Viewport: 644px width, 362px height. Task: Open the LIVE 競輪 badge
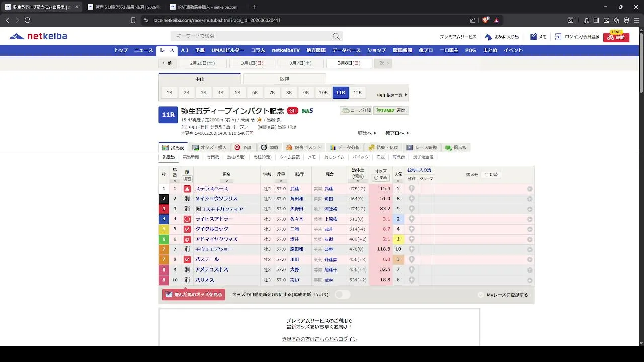pyautogui.click(x=616, y=36)
